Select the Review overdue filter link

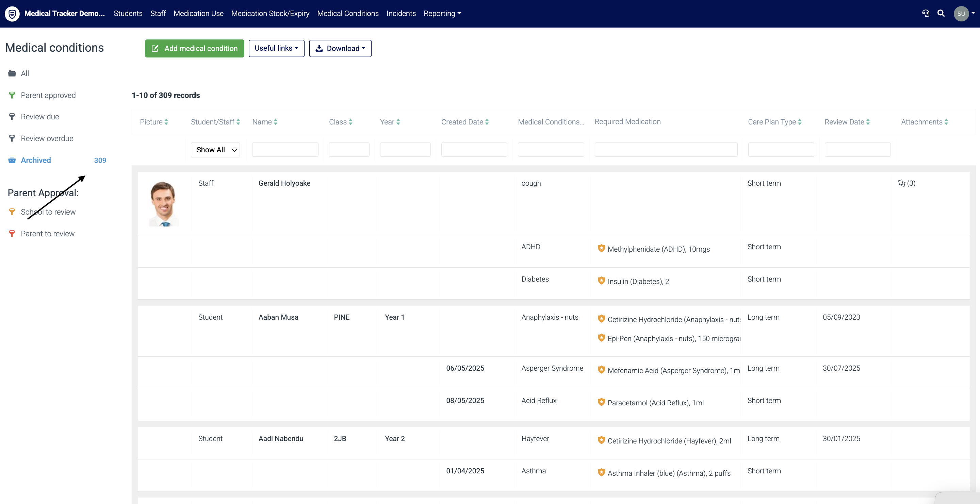click(x=47, y=139)
